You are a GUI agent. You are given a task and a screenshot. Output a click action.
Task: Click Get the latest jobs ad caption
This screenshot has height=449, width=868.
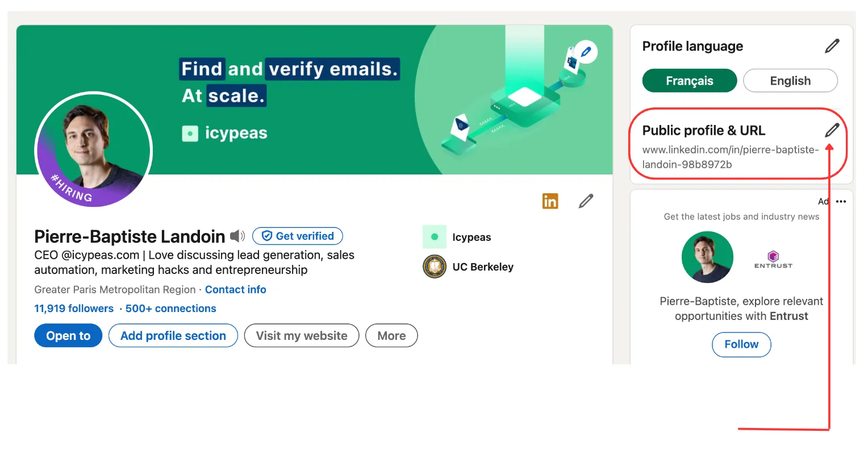741,217
